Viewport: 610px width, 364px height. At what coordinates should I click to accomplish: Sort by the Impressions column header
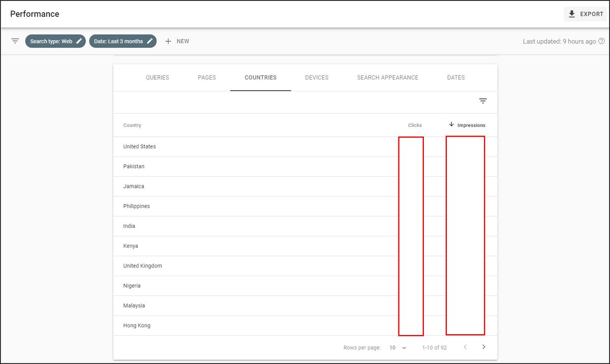(471, 125)
